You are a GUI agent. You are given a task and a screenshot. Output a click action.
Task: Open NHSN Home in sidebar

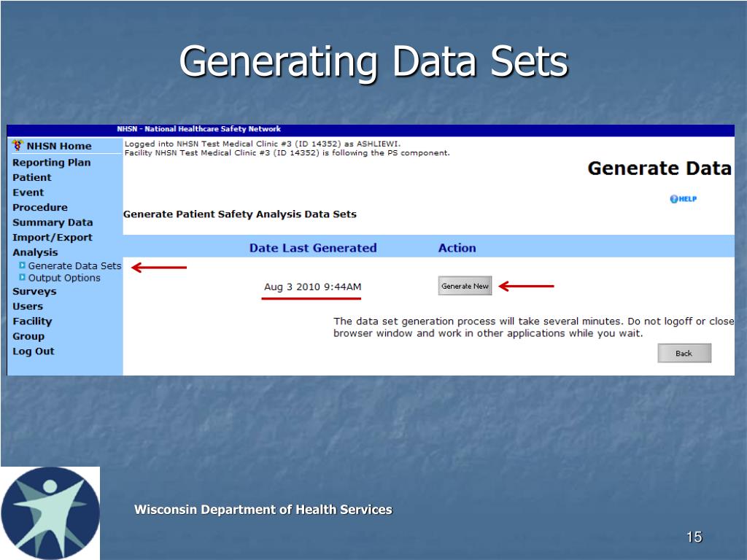[x=58, y=146]
